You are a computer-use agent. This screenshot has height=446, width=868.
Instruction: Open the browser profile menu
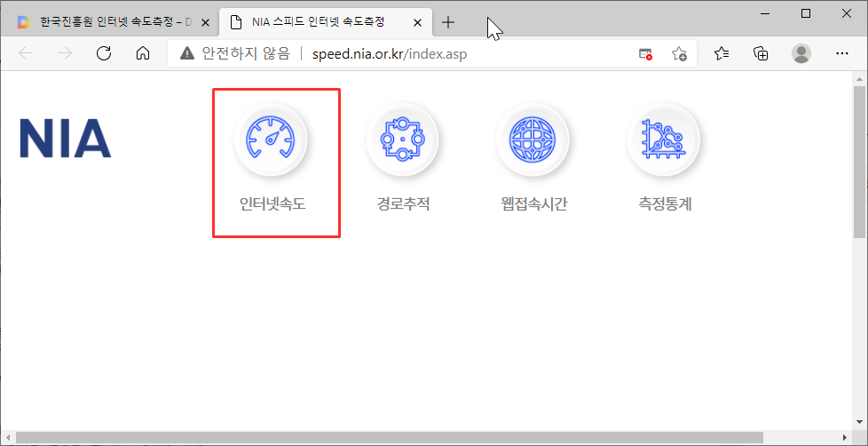801,53
